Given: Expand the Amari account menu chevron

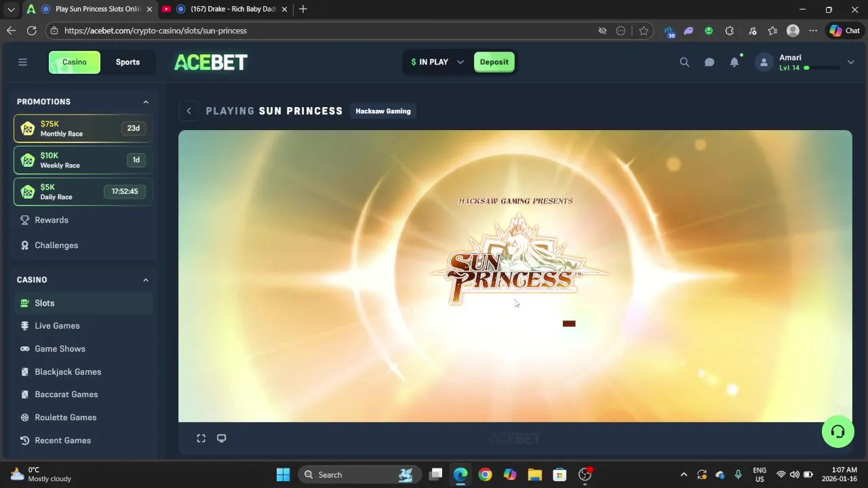Looking at the screenshot, I should tap(850, 62).
